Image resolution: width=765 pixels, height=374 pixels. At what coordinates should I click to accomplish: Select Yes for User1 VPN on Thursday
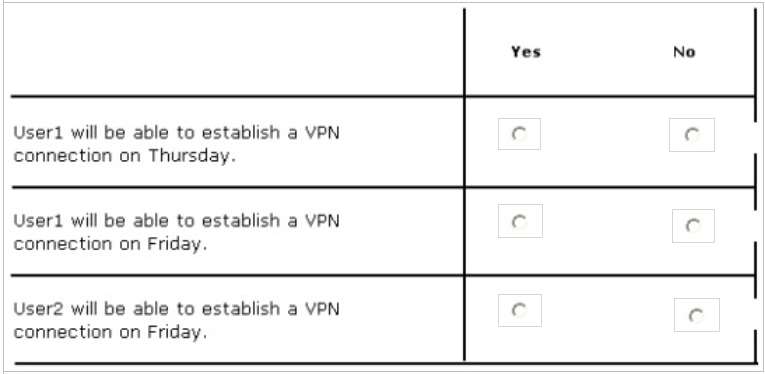coord(519,134)
